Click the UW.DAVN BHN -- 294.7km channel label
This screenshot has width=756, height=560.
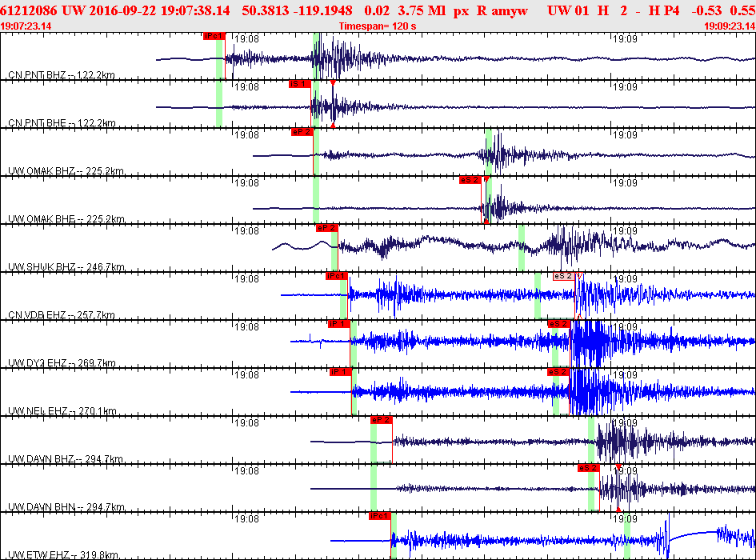66,507
